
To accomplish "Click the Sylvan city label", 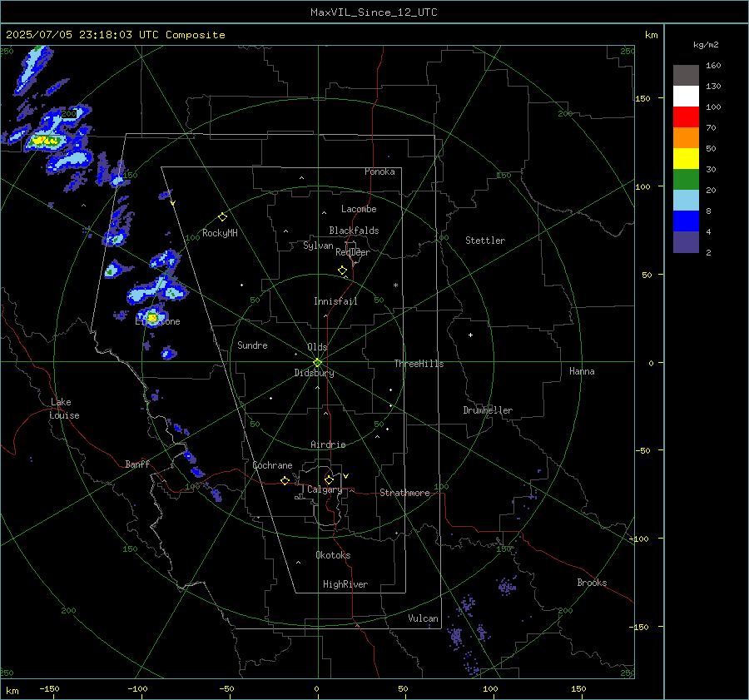I will [x=318, y=246].
